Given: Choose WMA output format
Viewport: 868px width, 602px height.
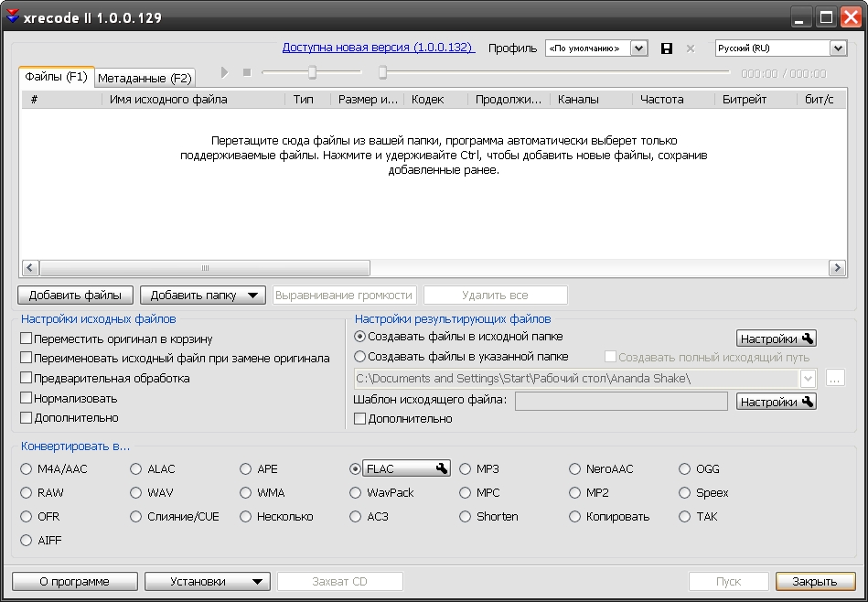Looking at the screenshot, I should (x=245, y=492).
